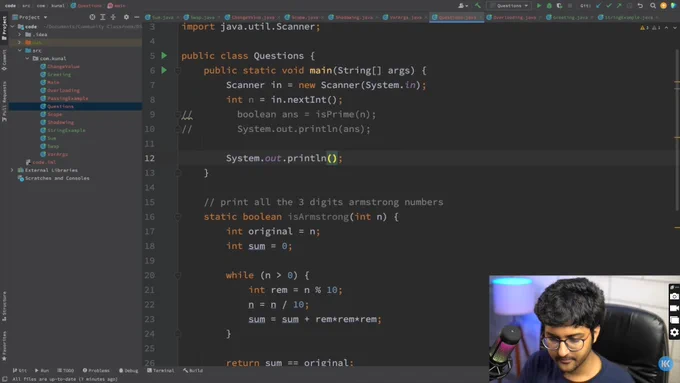The width and height of the screenshot is (680, 383).
Task: Click the Stop square icon in toolbar
Action: pyautogui.click(x=570, y=6)
